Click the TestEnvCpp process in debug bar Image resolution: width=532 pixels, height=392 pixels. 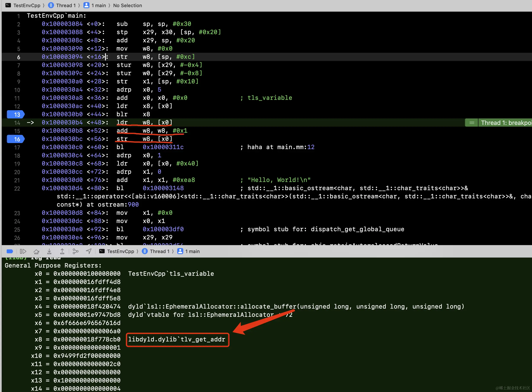(x=120, y=251)
